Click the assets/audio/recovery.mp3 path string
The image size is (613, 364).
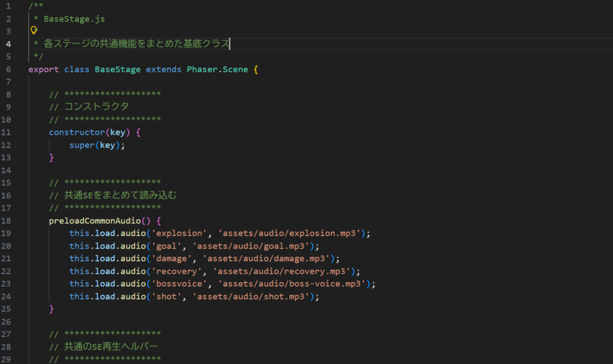[x=281, y=271]
